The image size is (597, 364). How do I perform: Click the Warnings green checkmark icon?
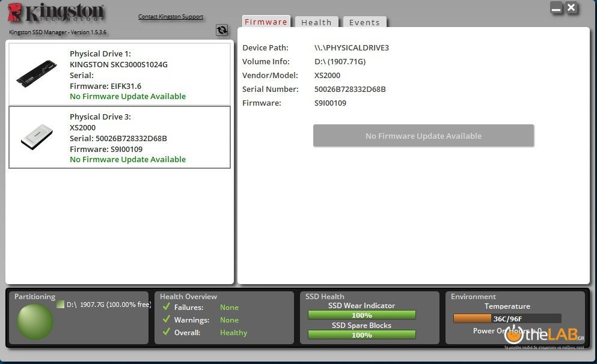166,319
